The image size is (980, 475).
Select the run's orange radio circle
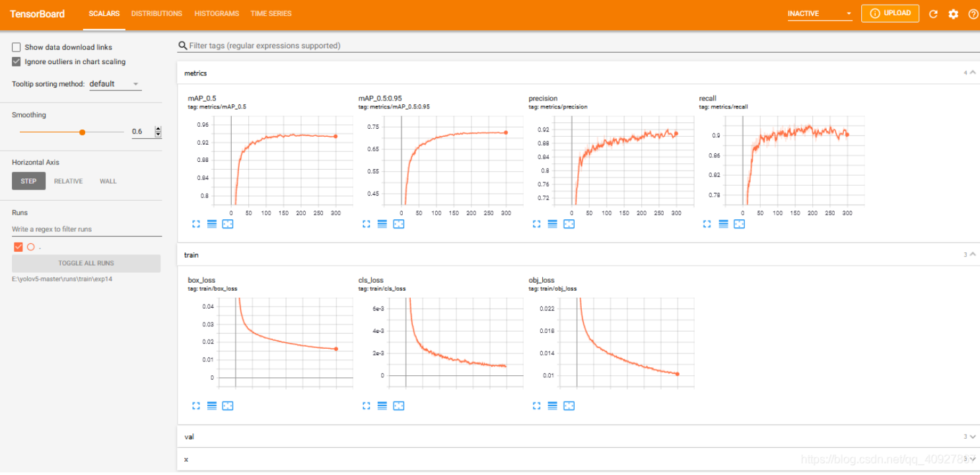(30, 247)
